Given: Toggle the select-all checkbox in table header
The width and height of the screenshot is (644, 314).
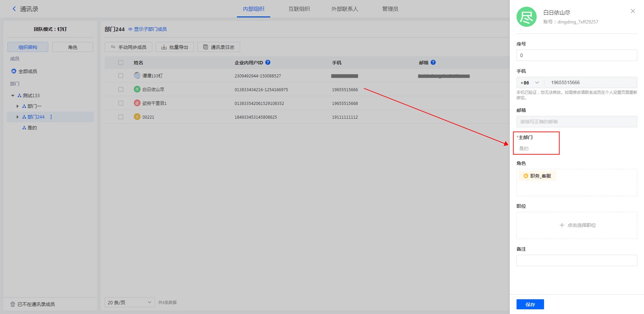Looking at the screenshot, I should point(121,63).
